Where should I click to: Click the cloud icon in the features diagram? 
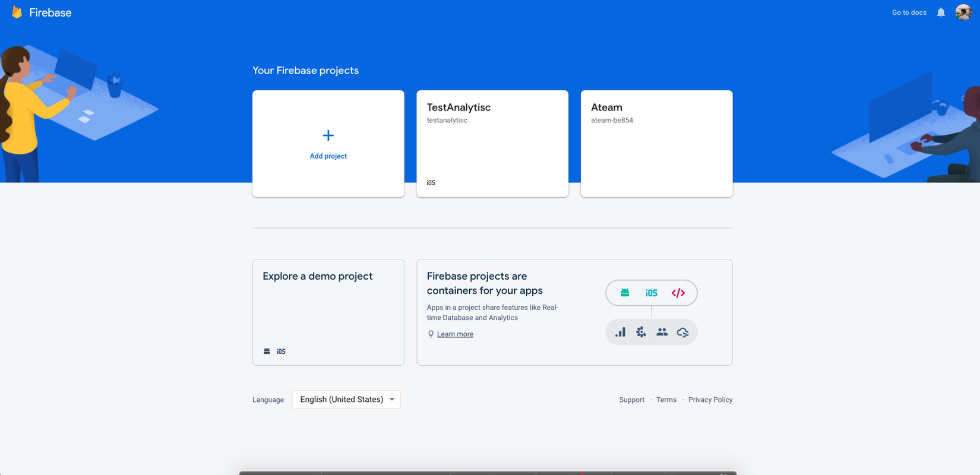point(683,332)
